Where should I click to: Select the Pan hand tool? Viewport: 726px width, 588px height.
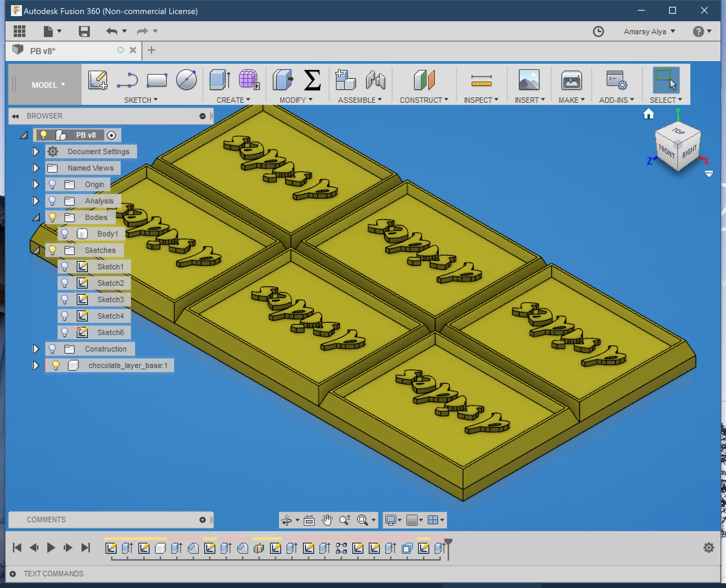point(327,520)
